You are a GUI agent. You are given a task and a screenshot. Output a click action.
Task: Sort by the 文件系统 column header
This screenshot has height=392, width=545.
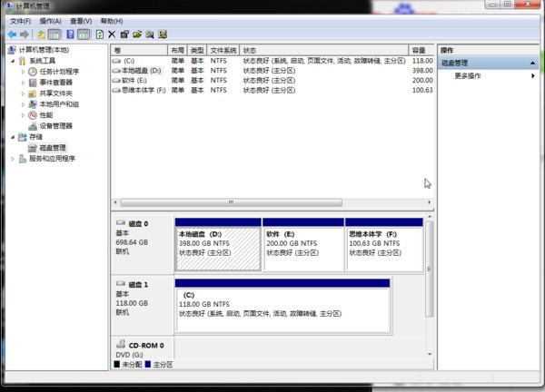(x=223, y=50)
